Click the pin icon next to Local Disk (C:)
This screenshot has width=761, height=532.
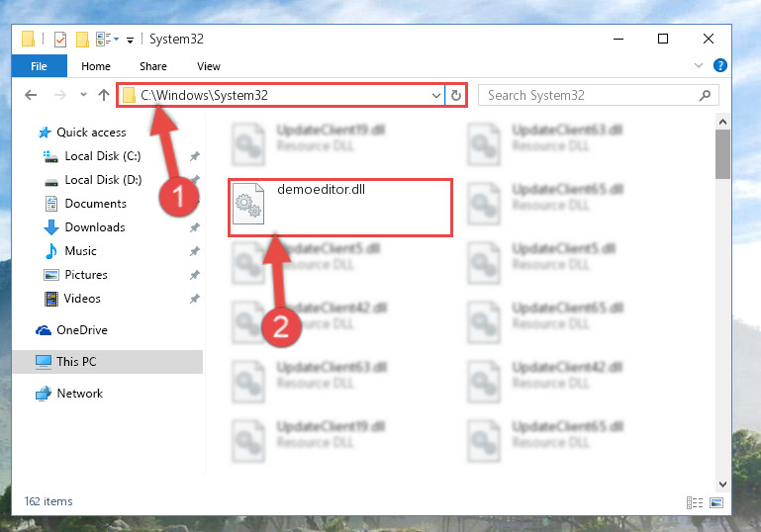pos(194,156)
